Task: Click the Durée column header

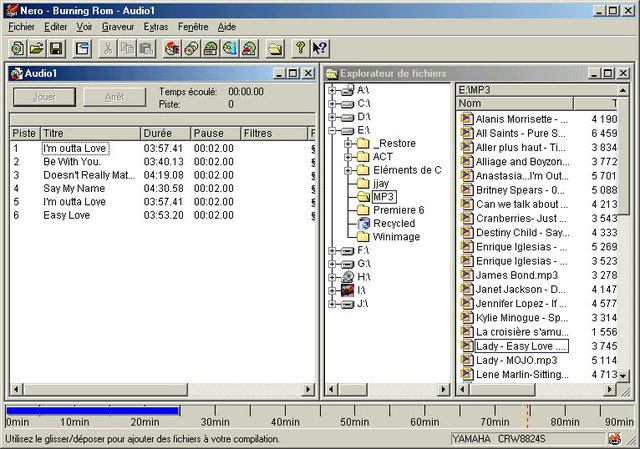Action: click(166, 133)
